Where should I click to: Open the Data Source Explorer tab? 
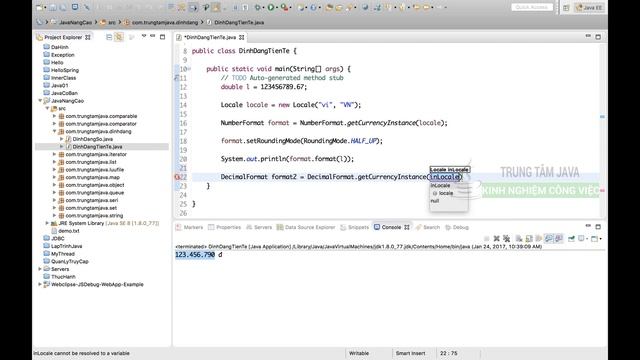point(306,227)
